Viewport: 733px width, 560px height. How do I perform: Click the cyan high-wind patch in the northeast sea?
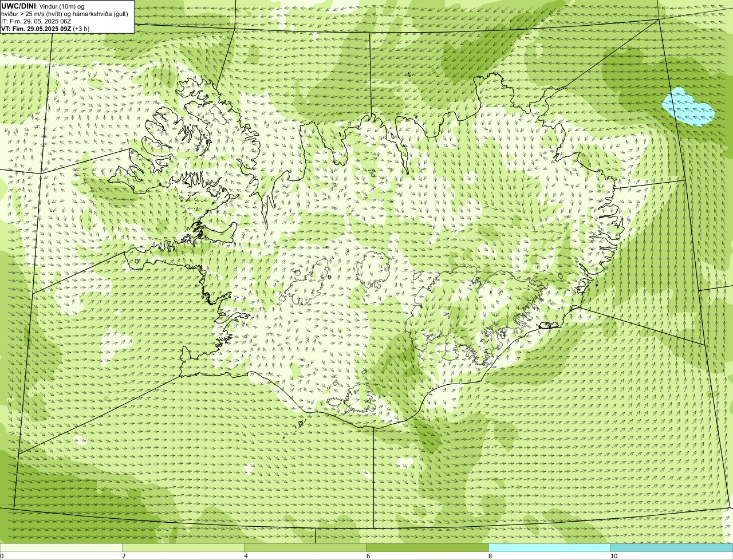click(x=688, y=106)
